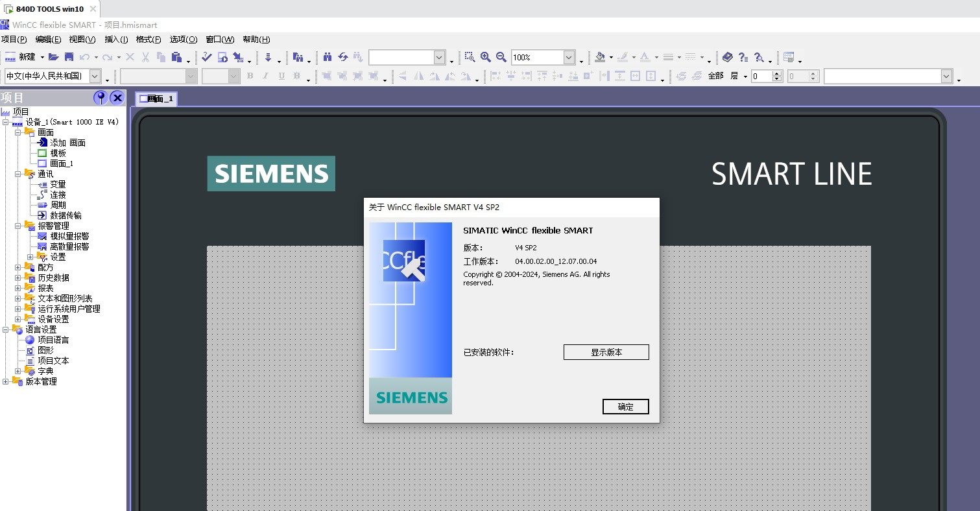Image resolution: width=980 pixels, height=511 pixels.
Task: Click the font color A icon
Action: (645, 57)
